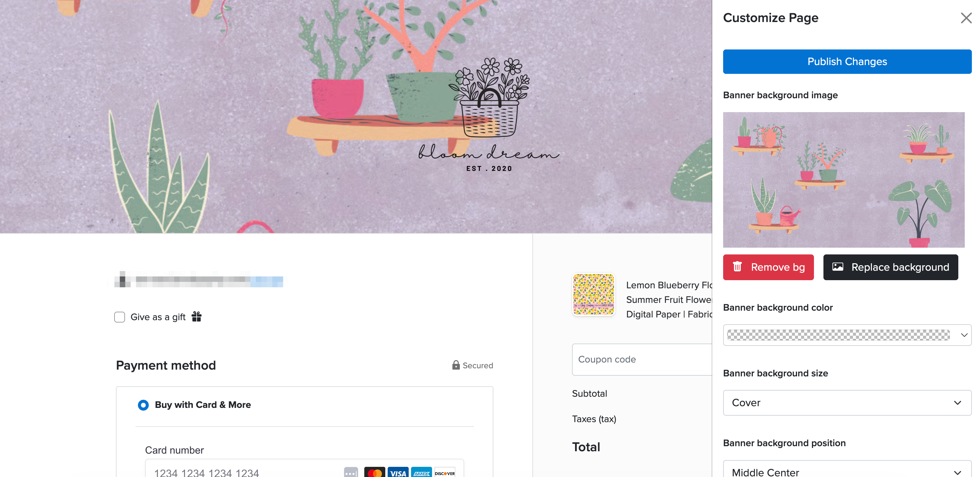Click the trash icon on Remove bg
This screenshot has height=477, width=980.
pos(737,267)
